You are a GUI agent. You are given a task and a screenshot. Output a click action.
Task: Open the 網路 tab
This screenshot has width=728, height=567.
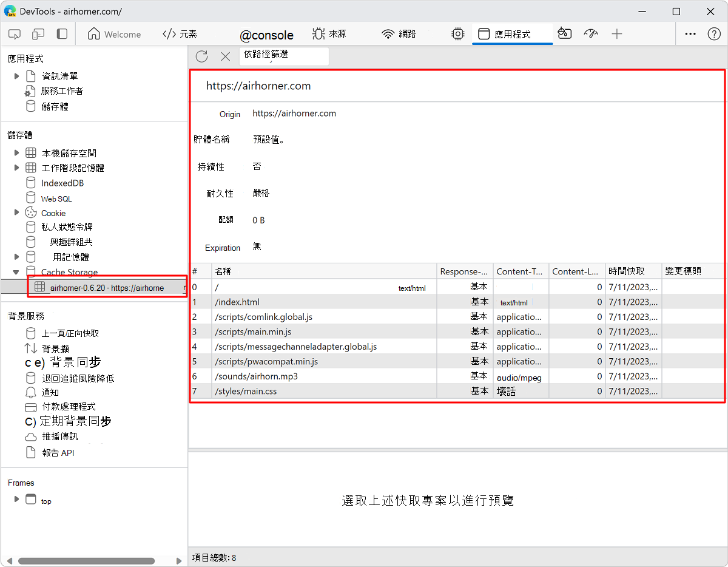point(399,34)
